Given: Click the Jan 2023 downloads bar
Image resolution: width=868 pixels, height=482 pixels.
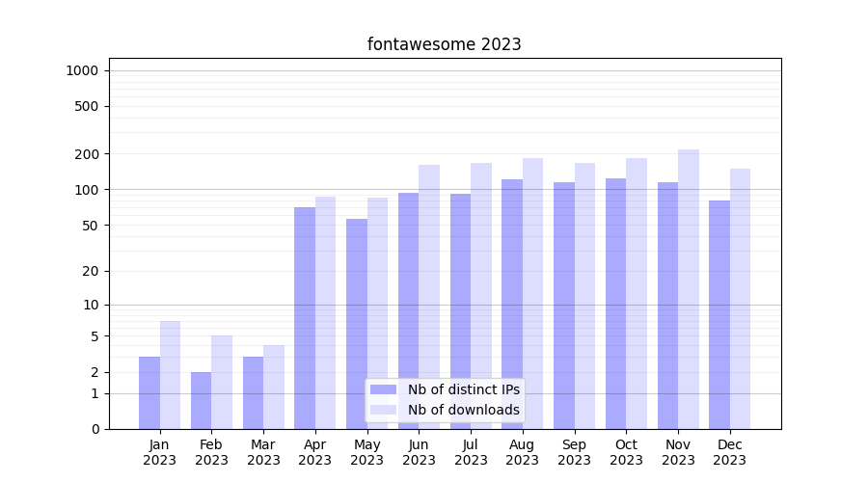Looking at the screenshot, I should point(170,375).
